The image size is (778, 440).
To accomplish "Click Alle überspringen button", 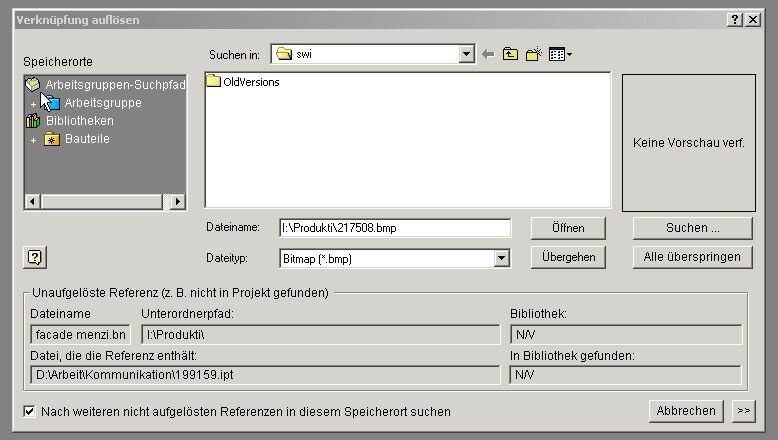I will (693, 257).
